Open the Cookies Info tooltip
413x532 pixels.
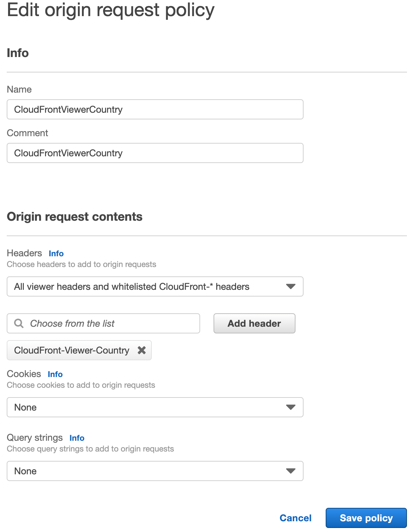[x=55, y=374]
